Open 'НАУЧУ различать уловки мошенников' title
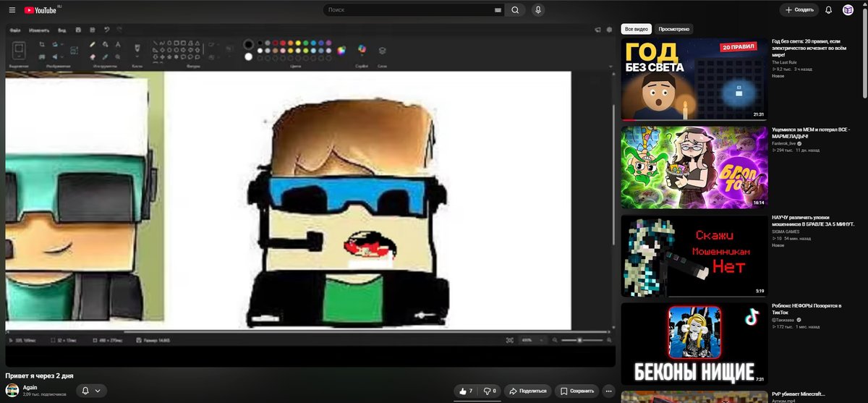Screen dimensions: 868x403 (813, 221)
